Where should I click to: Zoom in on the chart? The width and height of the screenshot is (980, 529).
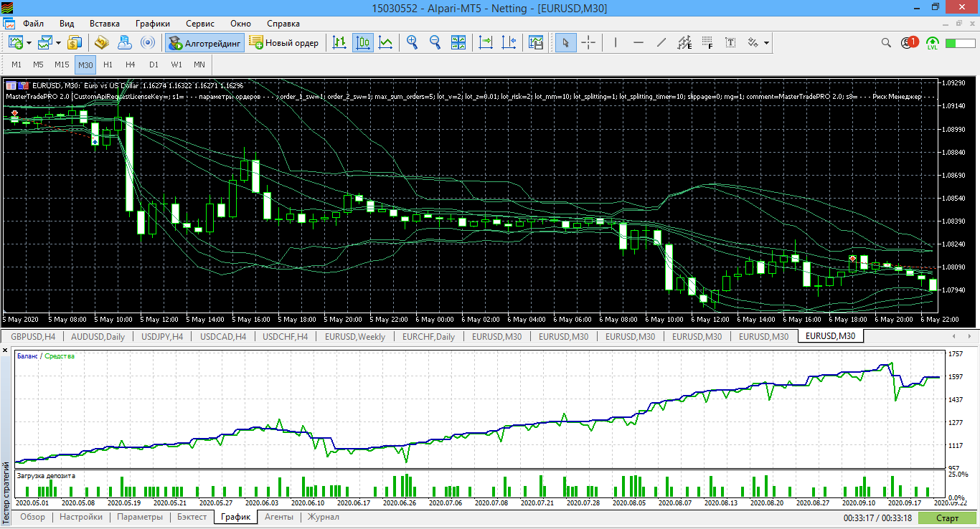[413, 43]
